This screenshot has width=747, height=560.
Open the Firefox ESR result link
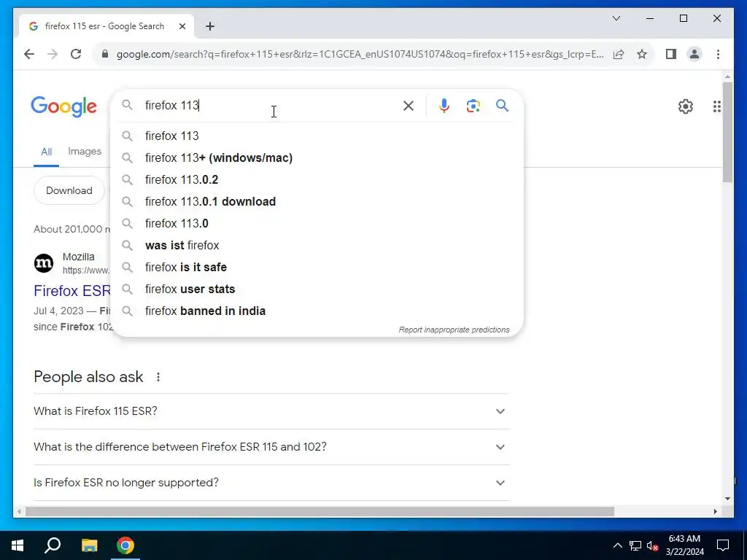(x=72, y=290)
